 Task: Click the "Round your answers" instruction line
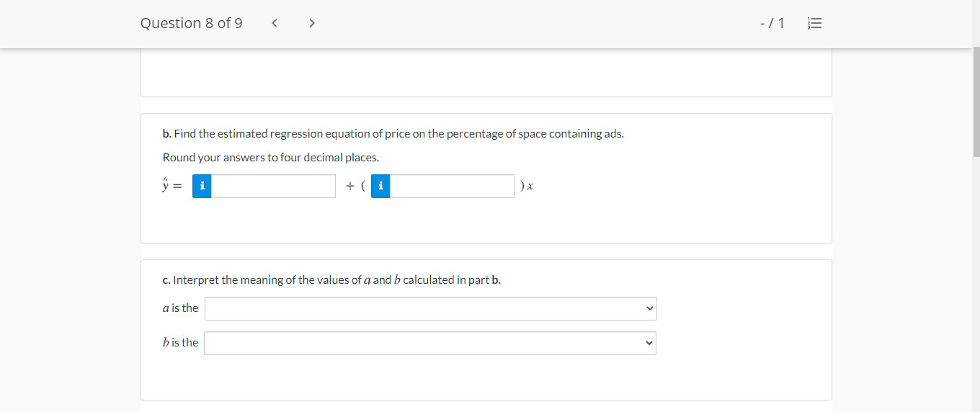(x=271, y=158)
